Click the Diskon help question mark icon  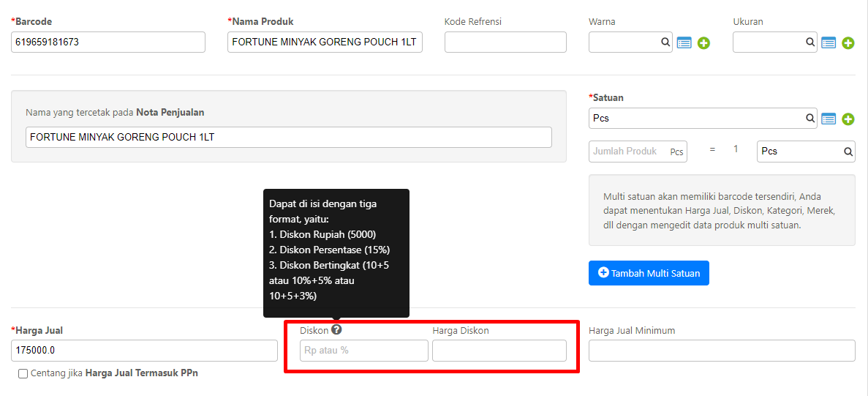tap(336, 330)
